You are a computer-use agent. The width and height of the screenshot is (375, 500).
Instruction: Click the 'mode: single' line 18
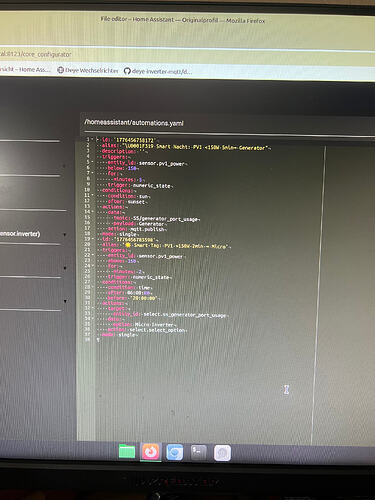click(117, 234)
